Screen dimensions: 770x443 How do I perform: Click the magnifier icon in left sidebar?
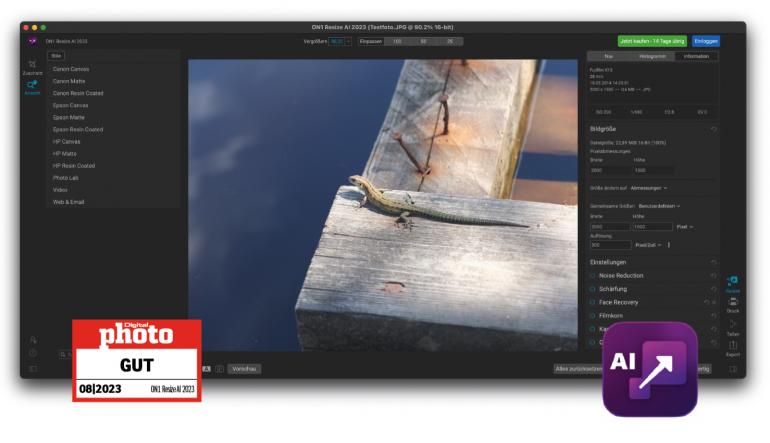(x=33, y=340)
